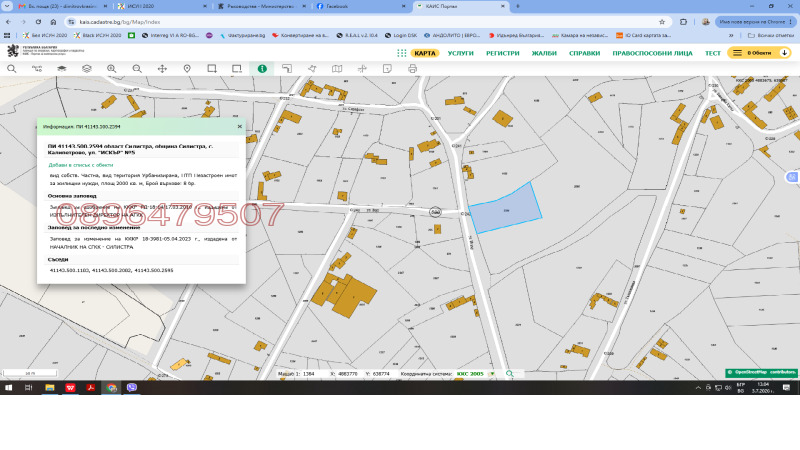
Task: Click Добави в списък с обекти link
Action: click(81, 165)
